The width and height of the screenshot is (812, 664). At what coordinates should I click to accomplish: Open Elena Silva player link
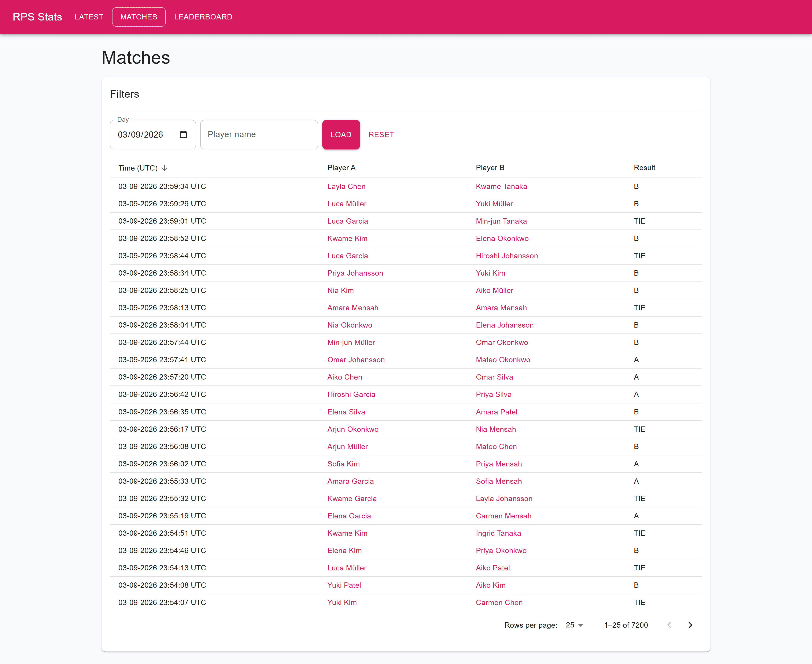click(x=346, y=412)
